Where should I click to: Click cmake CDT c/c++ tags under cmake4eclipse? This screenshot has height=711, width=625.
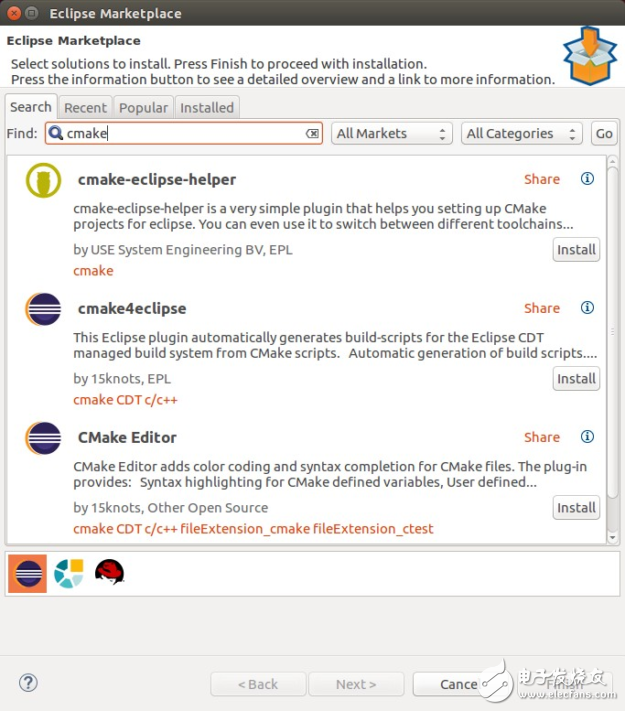pos(126,400)
